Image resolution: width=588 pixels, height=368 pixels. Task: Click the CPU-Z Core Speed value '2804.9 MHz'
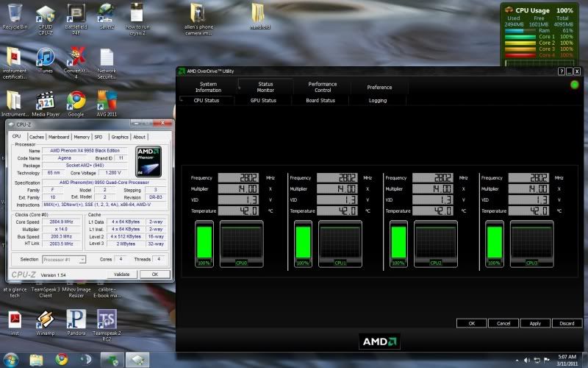click(x=62, y=222)
